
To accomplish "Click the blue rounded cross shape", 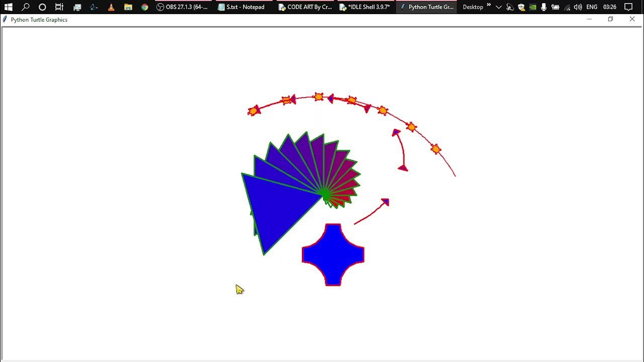I will (x=333, y=255).
